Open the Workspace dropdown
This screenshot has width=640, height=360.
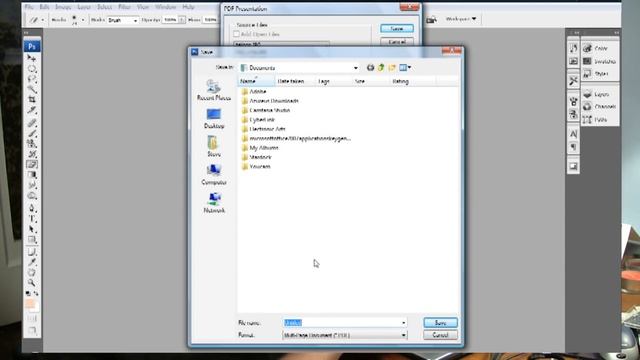(461, 19)
